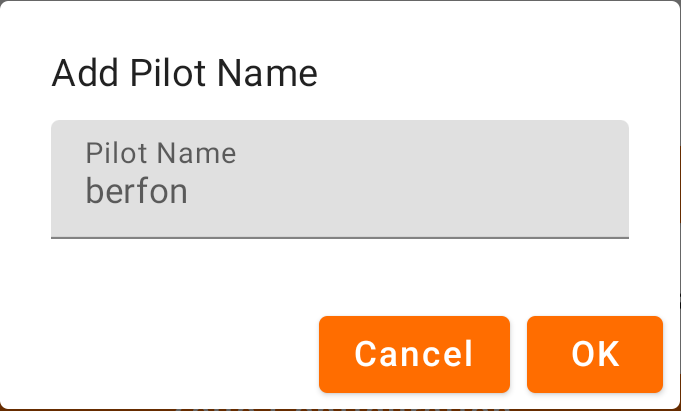The height and width of the screenshot is (411, 681).
Task: Confirm the pilot name with OK
Action: (595, 354)
